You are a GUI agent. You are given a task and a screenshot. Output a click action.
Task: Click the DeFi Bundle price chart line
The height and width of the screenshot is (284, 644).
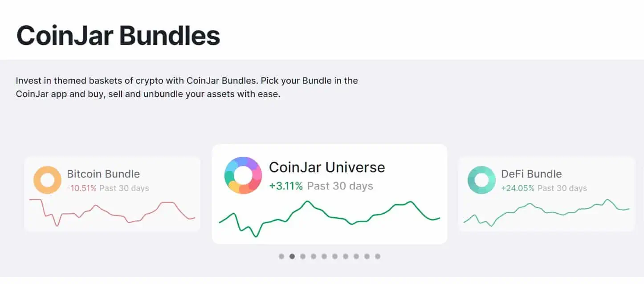[x=546, y=212]
